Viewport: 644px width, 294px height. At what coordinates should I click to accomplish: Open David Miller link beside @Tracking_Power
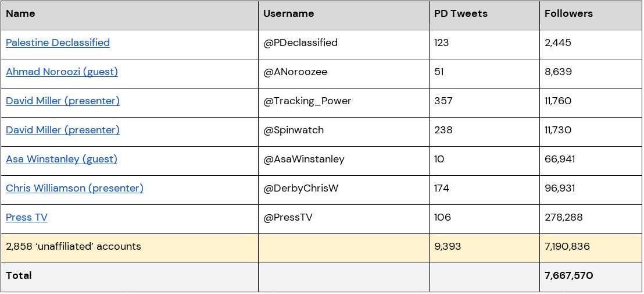pyautogui.click(x=63, y=101)
